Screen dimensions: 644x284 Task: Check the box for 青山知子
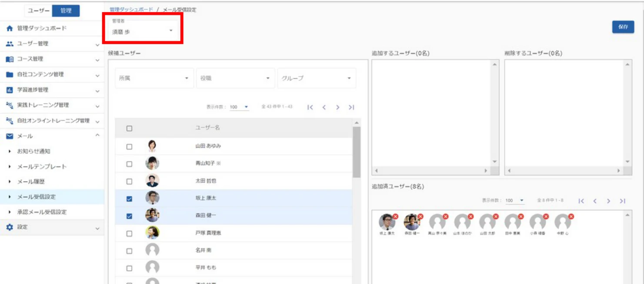pos(129,164)
